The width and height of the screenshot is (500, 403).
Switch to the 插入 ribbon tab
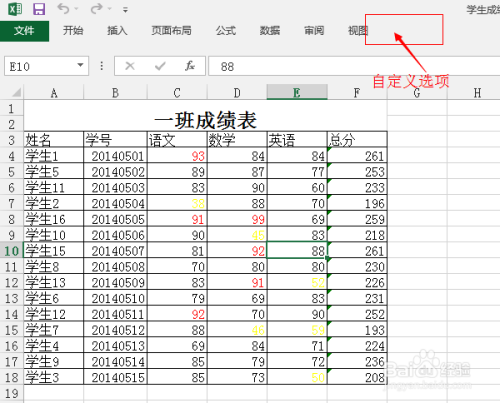(117, 31)
